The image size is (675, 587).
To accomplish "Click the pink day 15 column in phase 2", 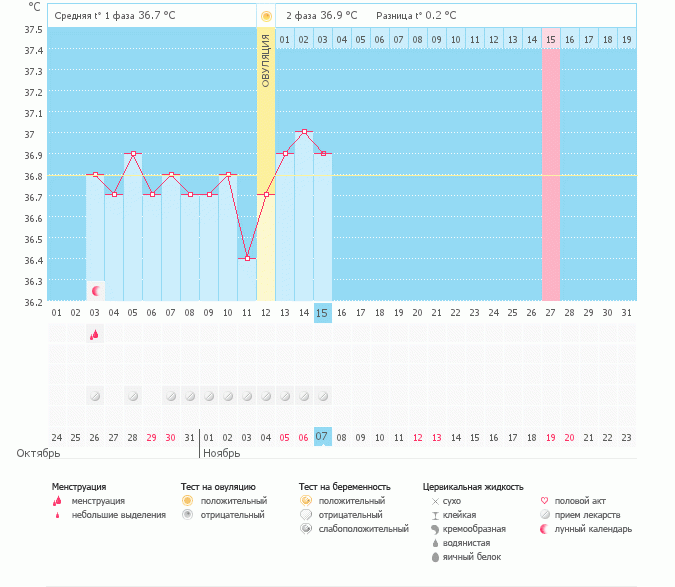I will (x=550, y=175).
